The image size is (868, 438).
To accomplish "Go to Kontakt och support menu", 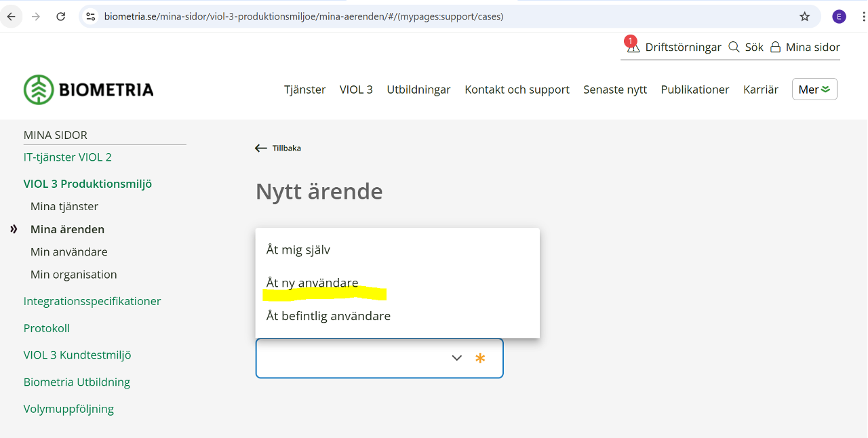I will [x=517, y=89].
